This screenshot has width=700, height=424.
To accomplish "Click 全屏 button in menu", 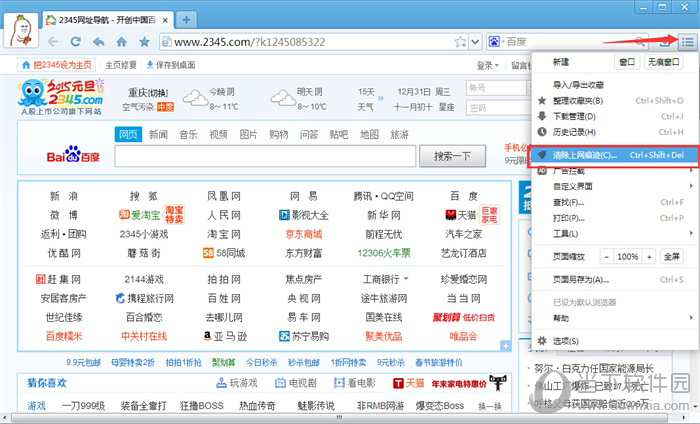I will (x=671, y=257).
